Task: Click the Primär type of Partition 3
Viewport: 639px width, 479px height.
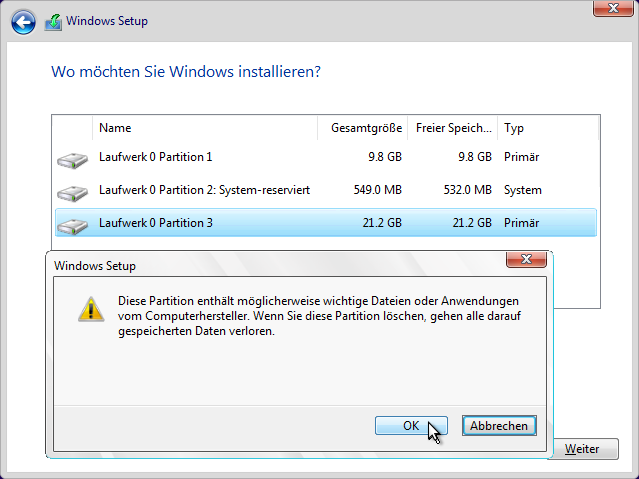Action: pos(521,223)
